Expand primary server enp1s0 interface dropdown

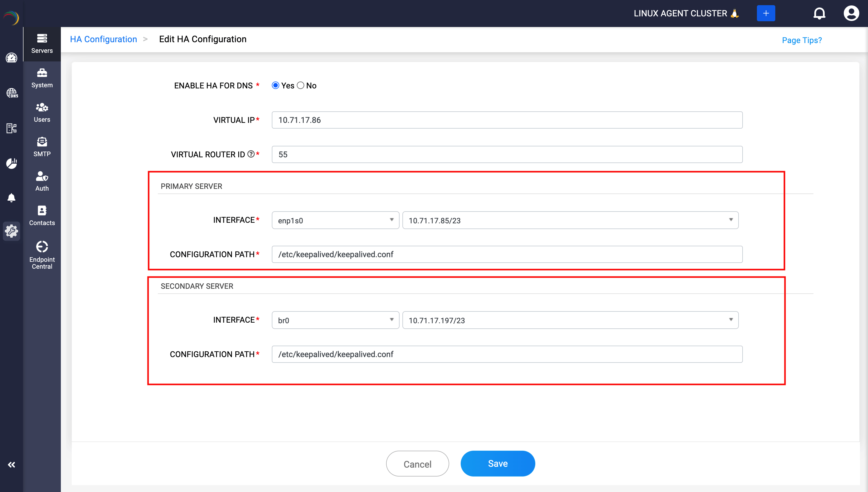(335, 220)
